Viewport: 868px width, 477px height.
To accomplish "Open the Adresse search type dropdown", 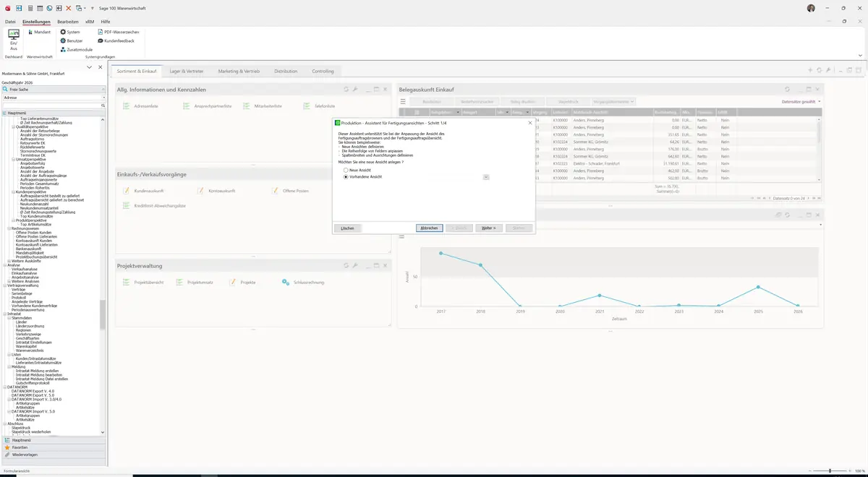I will click(x=103, y=97).
